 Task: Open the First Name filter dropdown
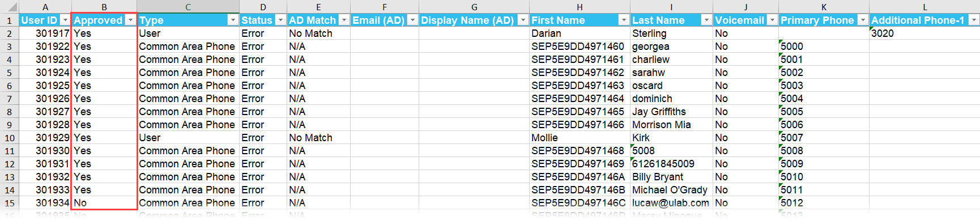624,20
